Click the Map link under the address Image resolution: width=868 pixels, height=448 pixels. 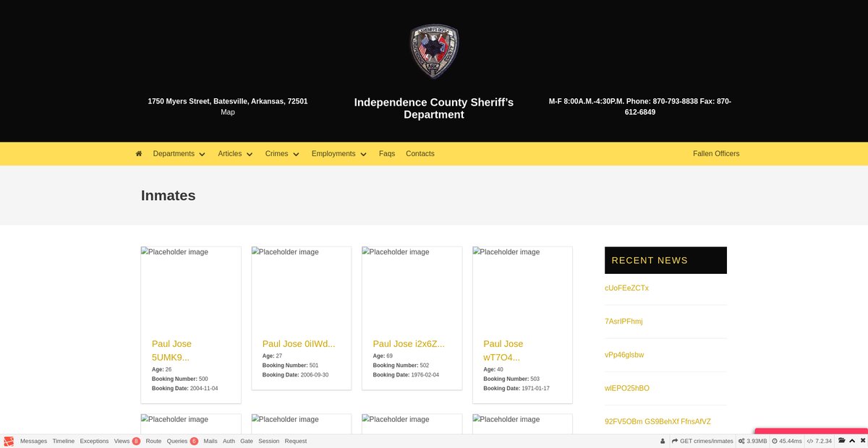click(x=228, y=112)
